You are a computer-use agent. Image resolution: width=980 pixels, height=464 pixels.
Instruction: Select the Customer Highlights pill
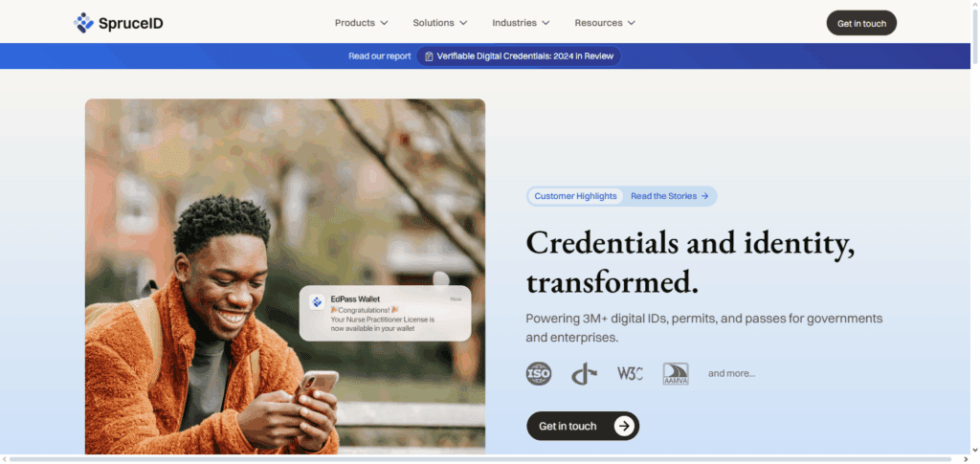pos(575,196)
